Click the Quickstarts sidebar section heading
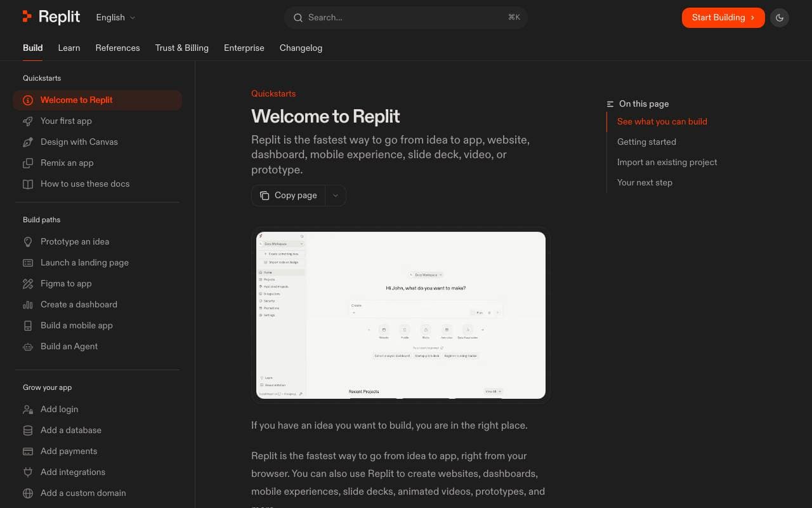812x508 pixels. [x=42, y=78]
